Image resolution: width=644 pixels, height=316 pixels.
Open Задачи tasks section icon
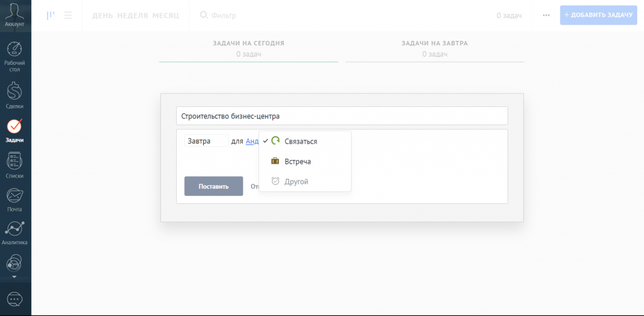15,126
